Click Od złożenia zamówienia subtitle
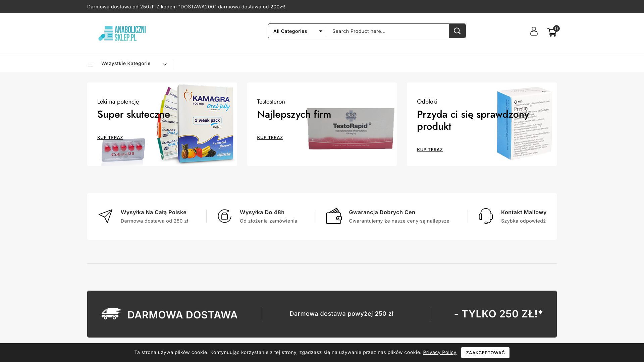This screenshot has width=644, height=362. click(268, 221)
